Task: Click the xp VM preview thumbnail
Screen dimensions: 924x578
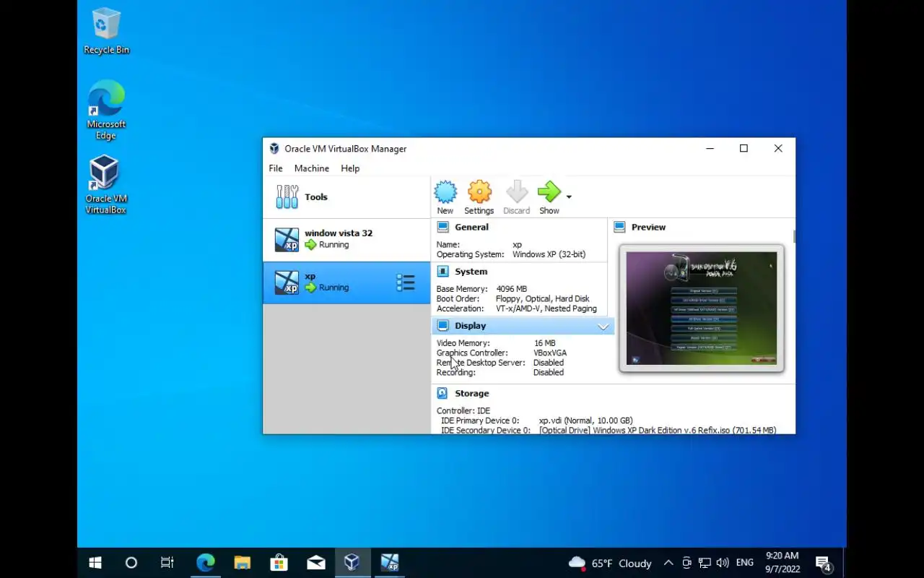Action: (x=702, y=309)
